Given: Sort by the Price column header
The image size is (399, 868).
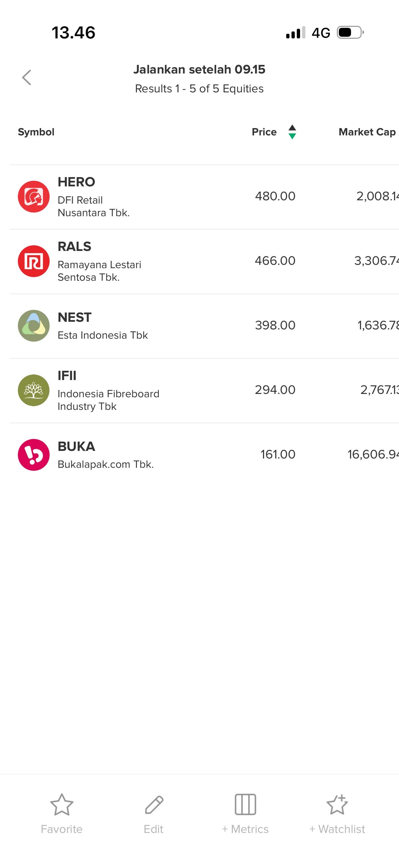Looking at the screenshot, I should (x=264, y=132).
